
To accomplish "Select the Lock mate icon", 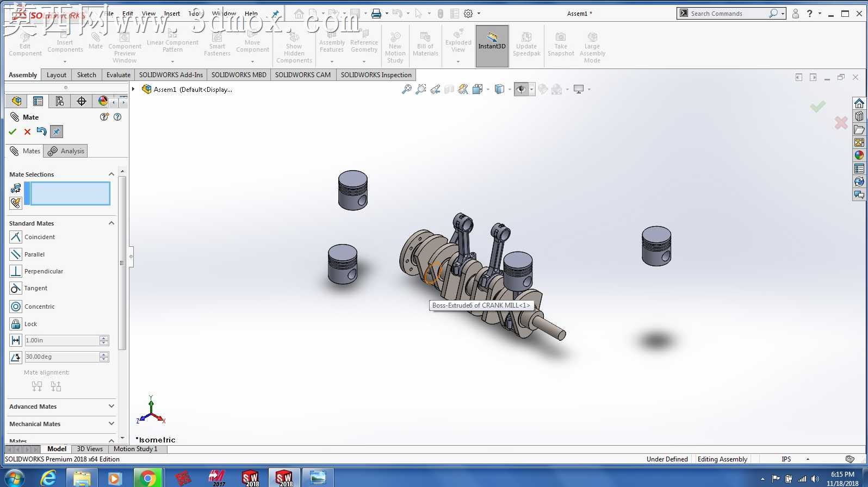I will (x=16, y=324).
